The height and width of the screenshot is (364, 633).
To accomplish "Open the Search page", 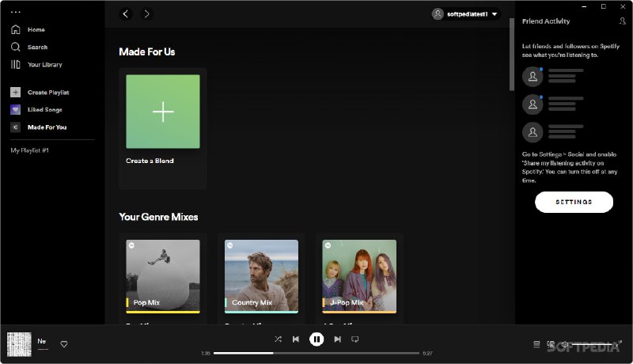I will 37,47.
